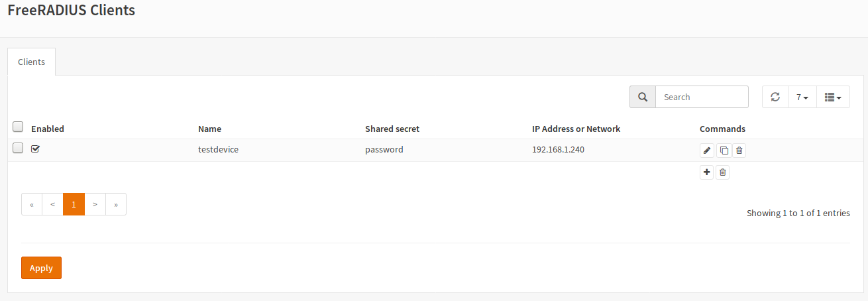Clone the testdevice client entry

[x=724, y=150]
